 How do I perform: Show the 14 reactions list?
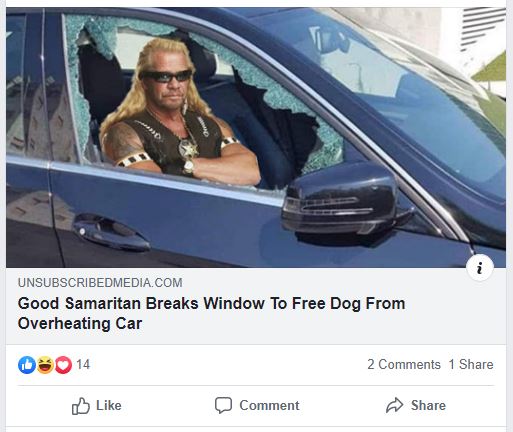83,364
